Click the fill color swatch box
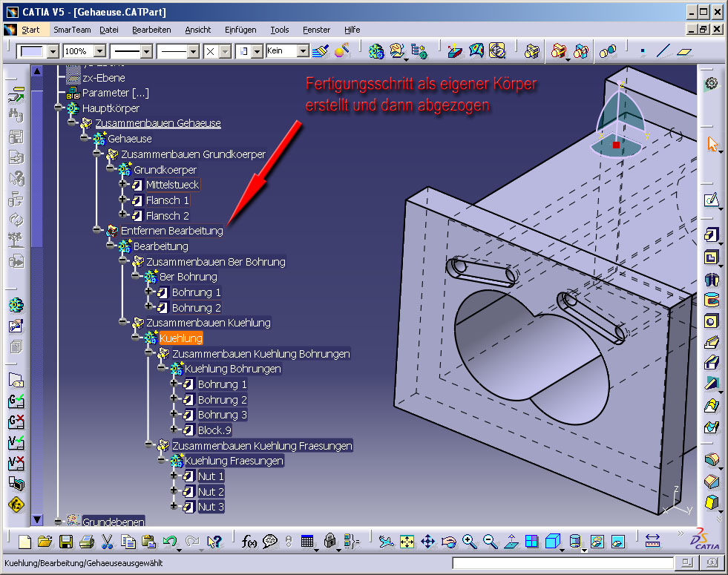This screenshot has height=575, width=728. (32, 51)
